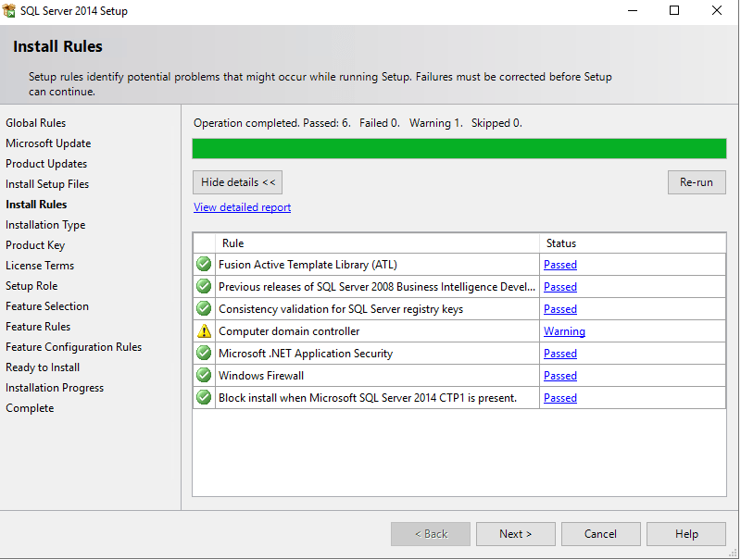Click the green check icon for Microsoft .NET Application Security

(x=204, y=354)
